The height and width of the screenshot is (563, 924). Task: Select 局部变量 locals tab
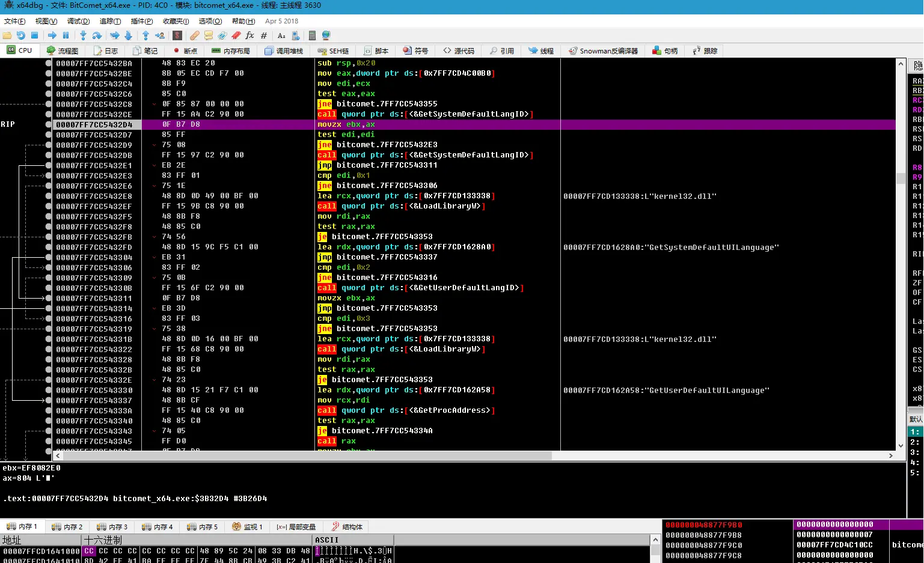296,527
